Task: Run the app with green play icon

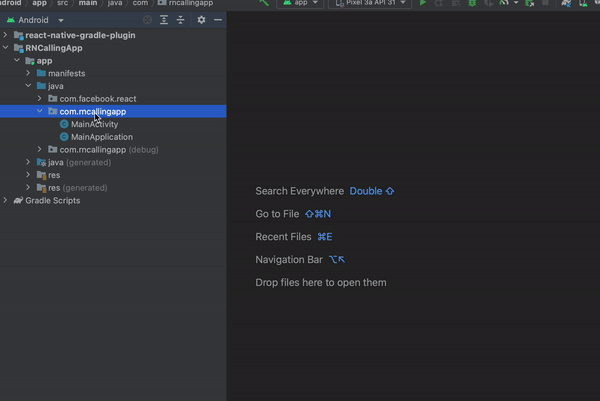Action: [423, 3]
